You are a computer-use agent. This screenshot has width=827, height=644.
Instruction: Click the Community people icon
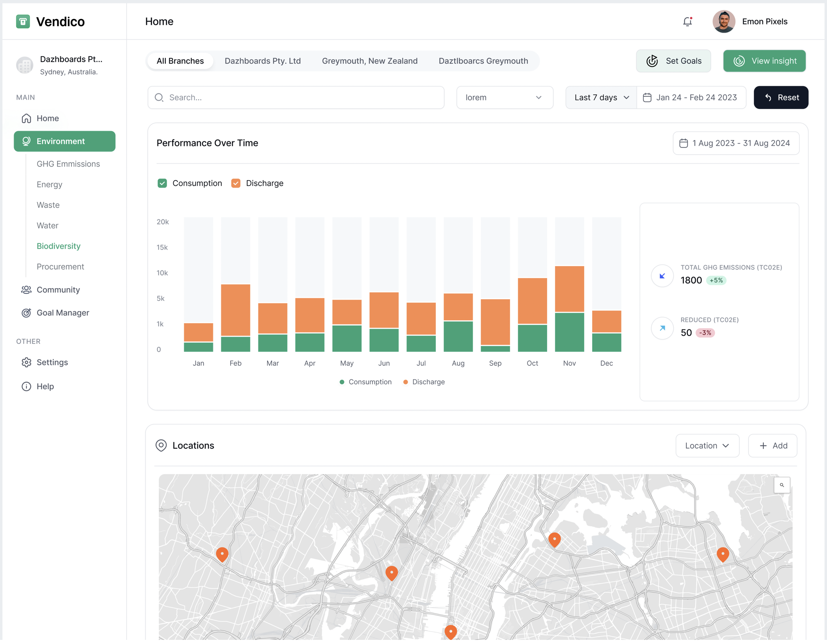click(26, 290)
